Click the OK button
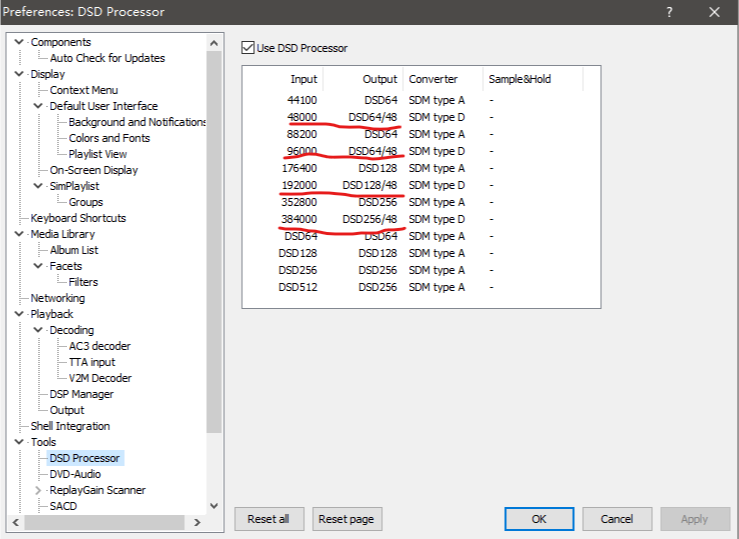 [x=538, y=519]
